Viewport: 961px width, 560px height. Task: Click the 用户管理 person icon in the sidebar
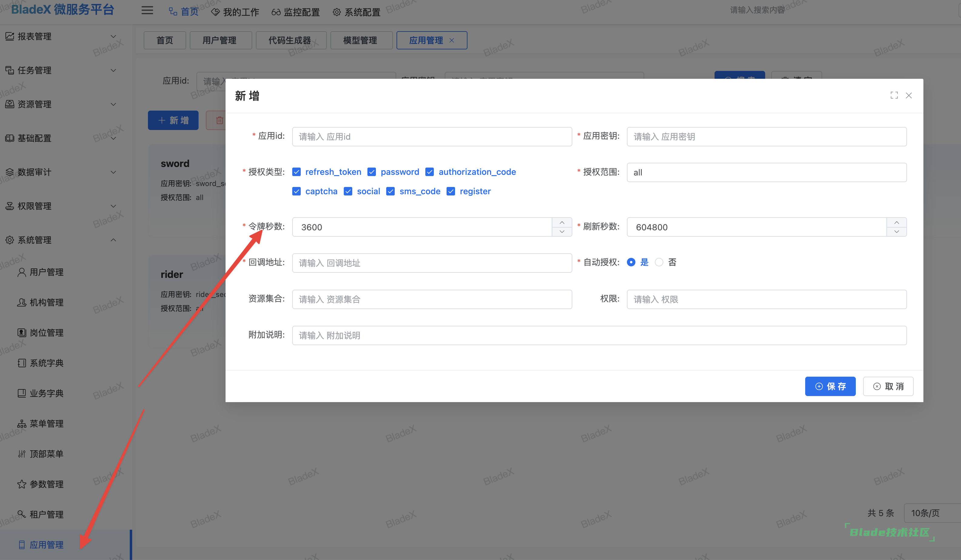click(x=22, y=272)
